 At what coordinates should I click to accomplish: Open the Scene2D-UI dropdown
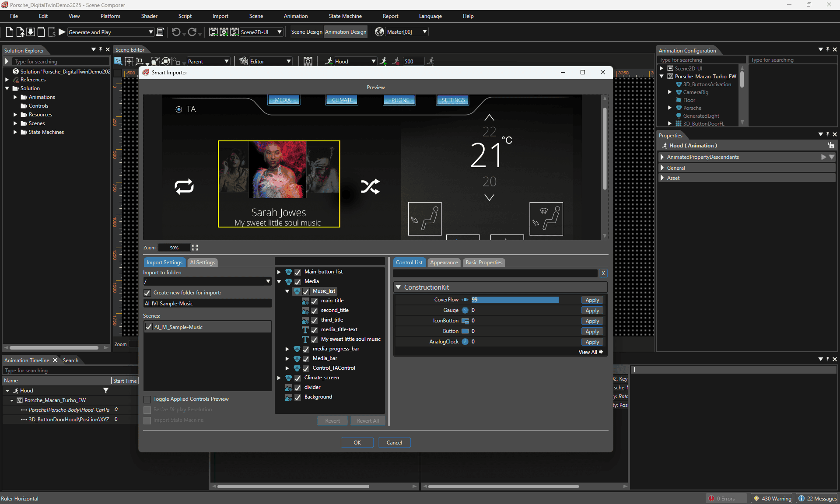(x=280, y=32)
